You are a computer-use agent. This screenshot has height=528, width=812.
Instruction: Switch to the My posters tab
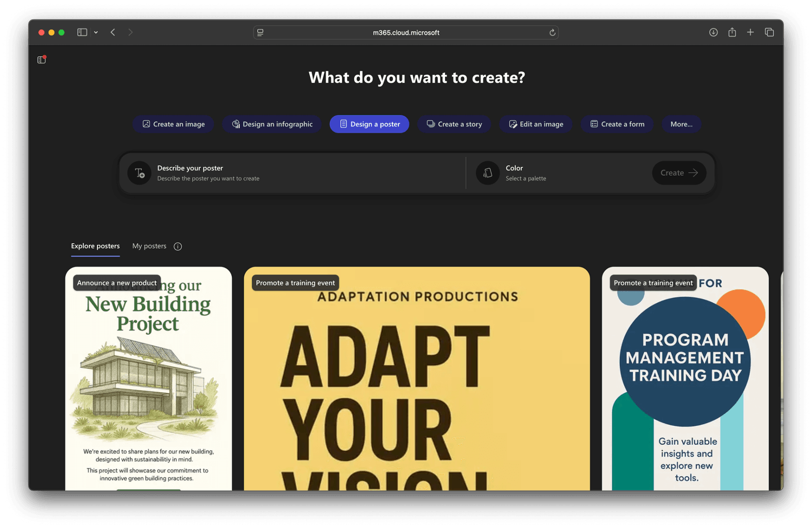click(x=149, y=246)
